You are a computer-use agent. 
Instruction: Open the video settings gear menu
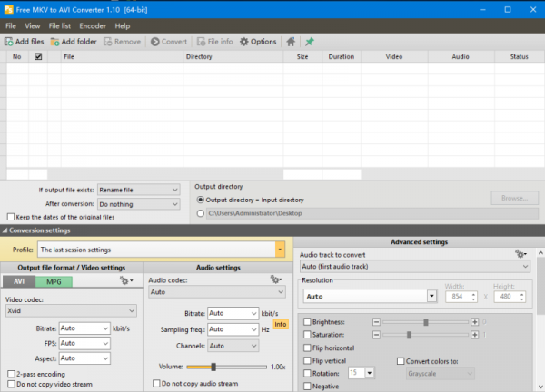coord(126,280)
